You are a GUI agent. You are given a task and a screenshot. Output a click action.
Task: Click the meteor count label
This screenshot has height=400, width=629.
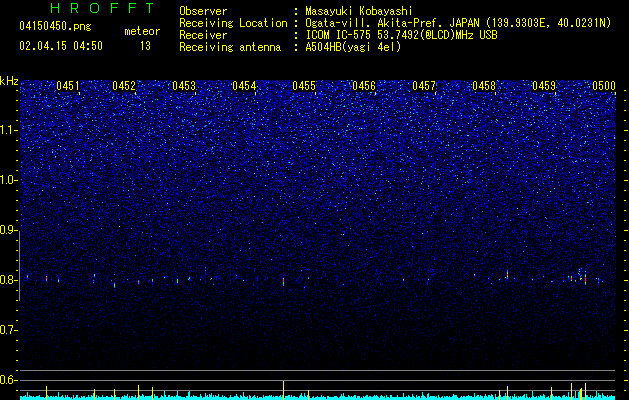pos(142,31)
